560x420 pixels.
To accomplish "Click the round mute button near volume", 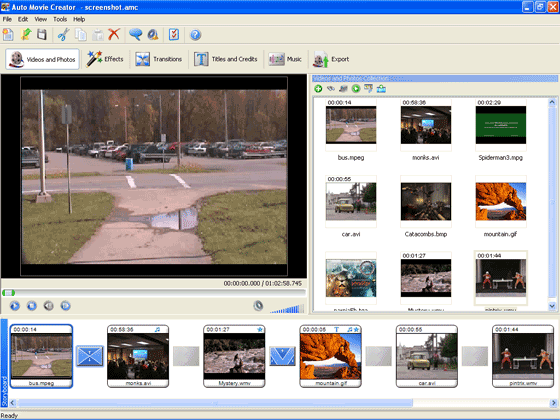I will click(258, 306).
